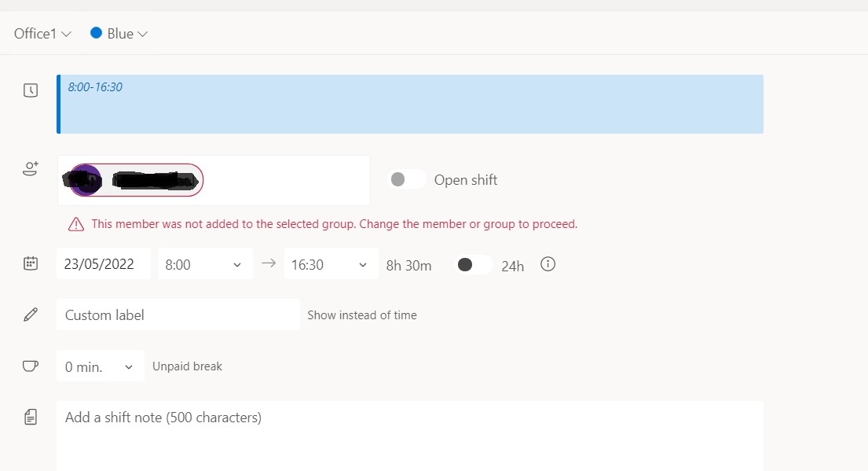This screenshot has height=471, width=868.
Task: Click the coffee cup break icon
Action: (x=31, y=366)
